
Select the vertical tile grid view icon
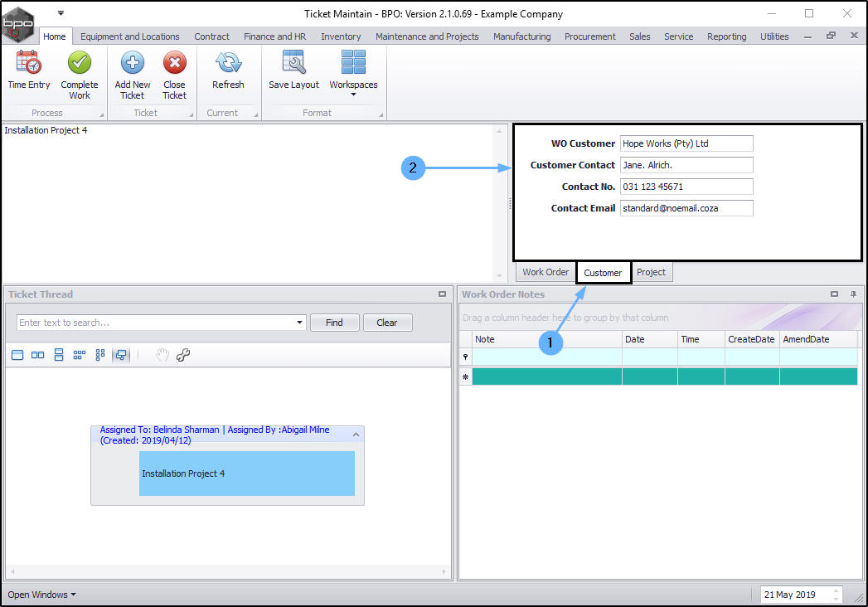coord(100,355)
